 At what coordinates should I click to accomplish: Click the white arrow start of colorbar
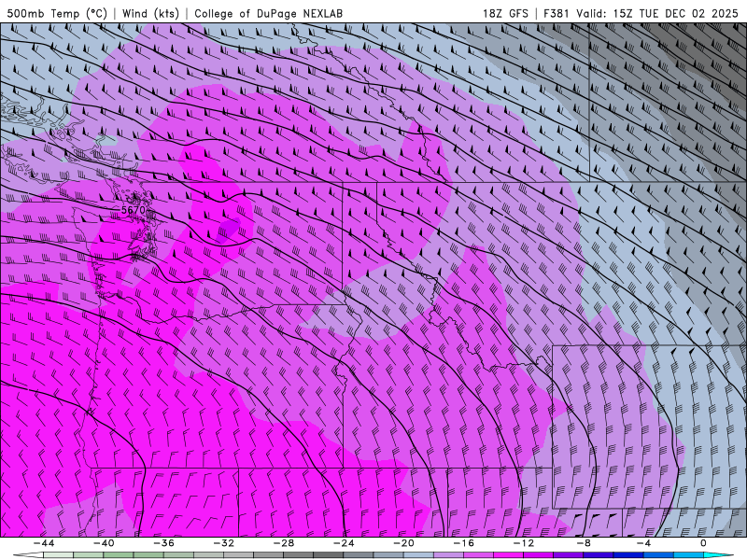(x=28, y=555)
